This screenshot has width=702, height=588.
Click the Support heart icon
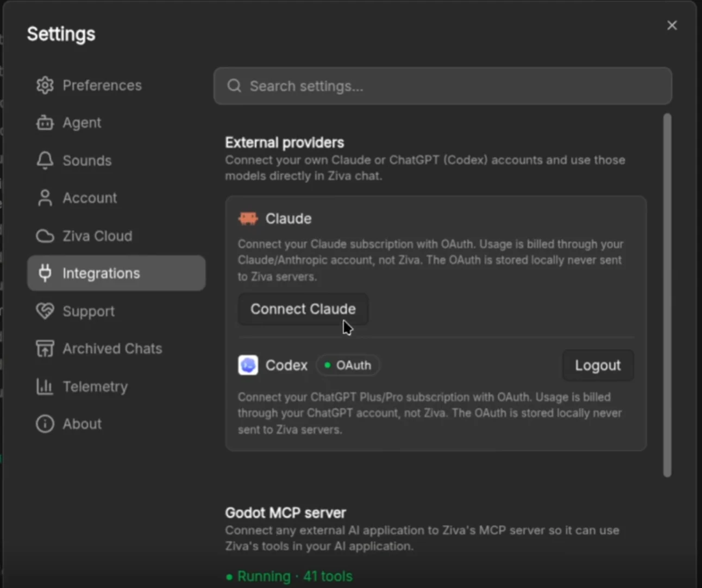click(x=45, y=311)
